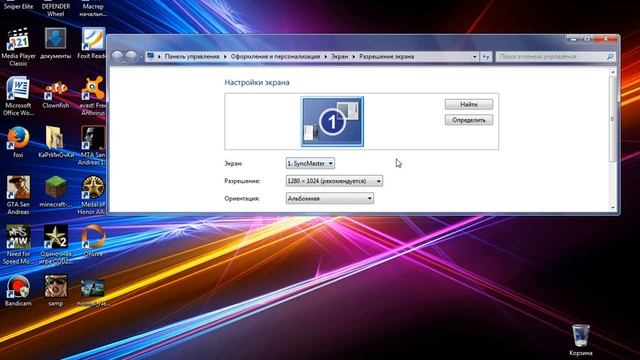Go back with the navigation arrow button
640x360 pixels.
[117, 56]
